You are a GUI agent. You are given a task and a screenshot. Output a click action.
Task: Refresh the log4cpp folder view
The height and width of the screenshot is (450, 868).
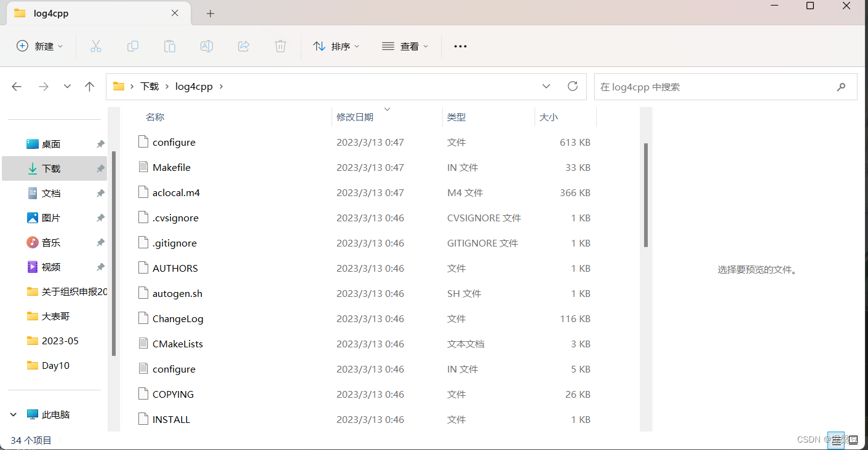tap(573, 86)
